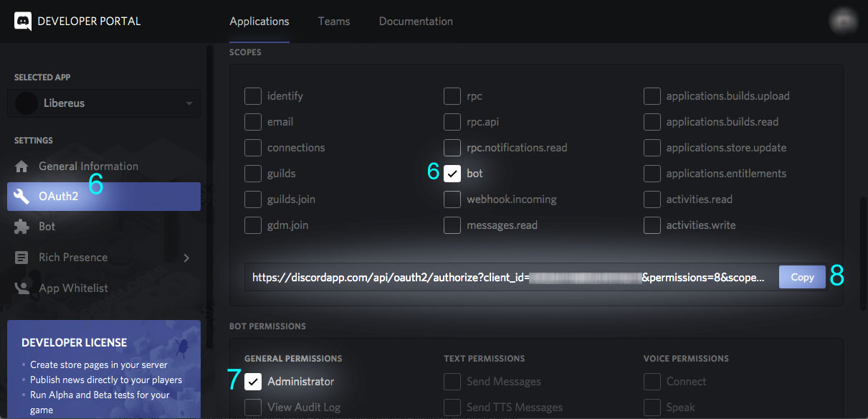Click the sidebar vertical scrollbar
Image resolution: width=868 pixels, height=419 pixels.
coord(209,199)
